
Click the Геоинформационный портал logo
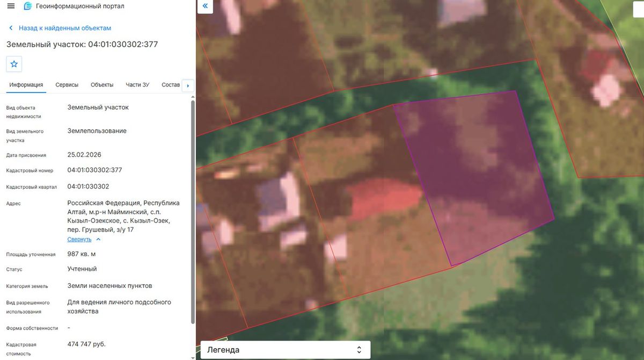pos(28,6)
